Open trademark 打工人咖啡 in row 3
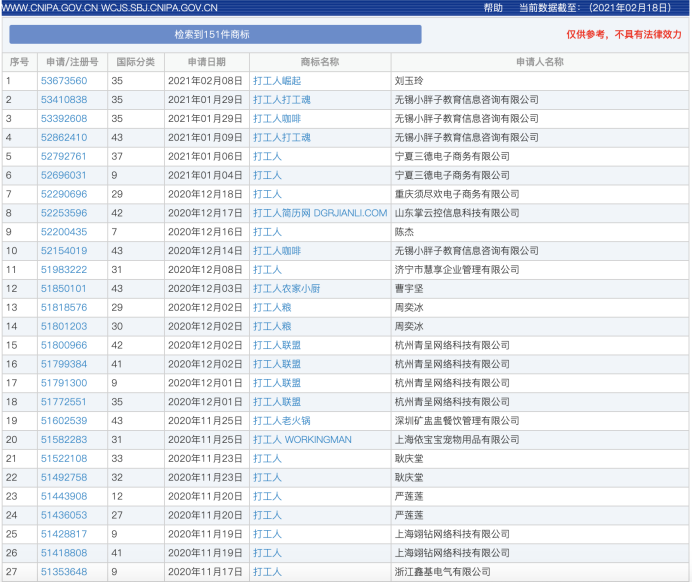 [277, 118]
